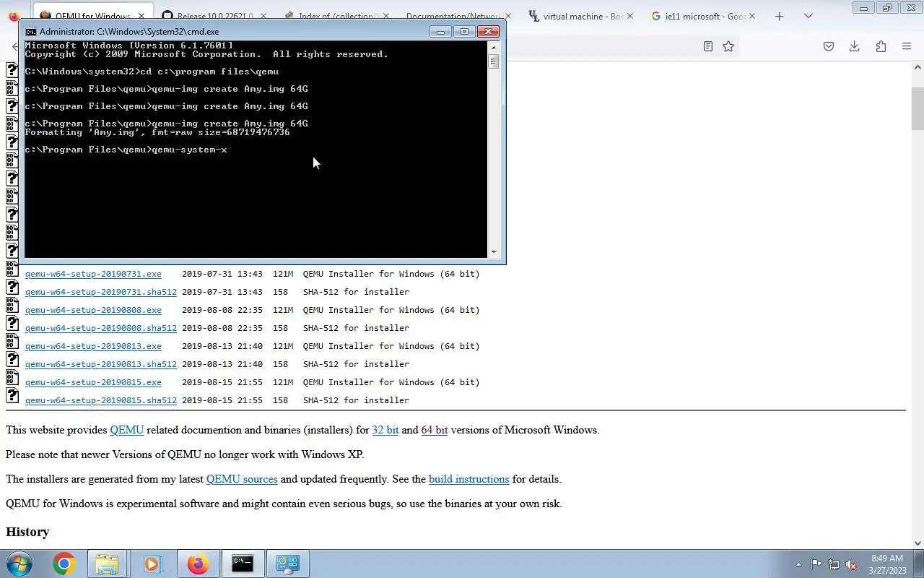Follow the QEMU link in website description
Screen dimensions: 924x578
tap(126, 430)
